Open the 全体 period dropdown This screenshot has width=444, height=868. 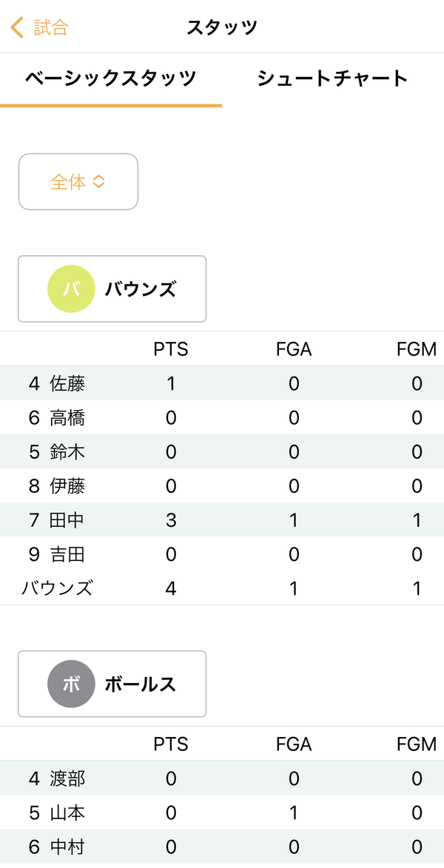pos(78,181)
